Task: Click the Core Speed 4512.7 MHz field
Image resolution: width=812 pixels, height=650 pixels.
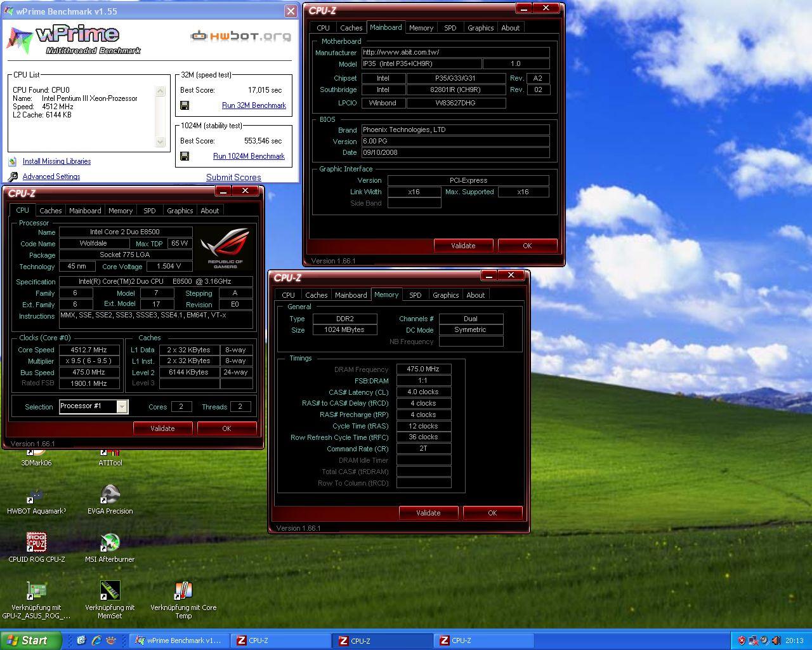Action: (89, 350)
